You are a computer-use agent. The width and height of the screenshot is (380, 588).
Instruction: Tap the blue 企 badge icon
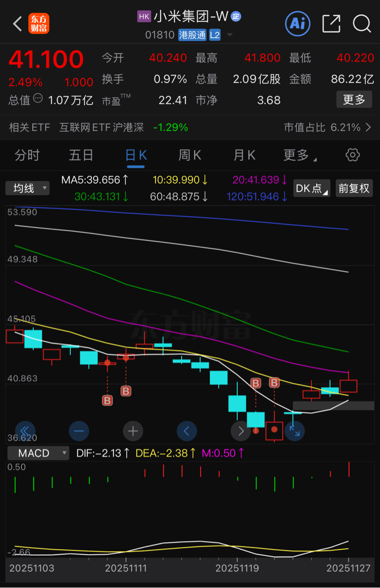point(236,16)
